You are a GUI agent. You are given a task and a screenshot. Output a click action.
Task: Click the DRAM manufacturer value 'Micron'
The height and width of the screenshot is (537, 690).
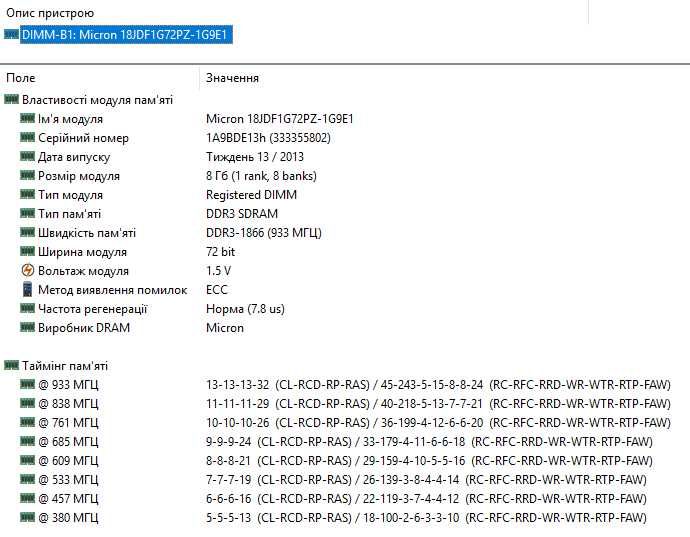225,328
